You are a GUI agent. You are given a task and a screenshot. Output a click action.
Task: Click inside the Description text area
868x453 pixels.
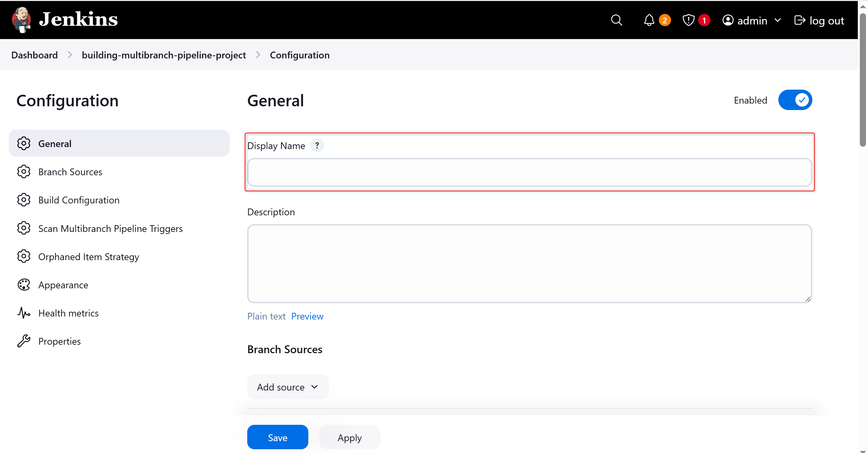[529, 264]
